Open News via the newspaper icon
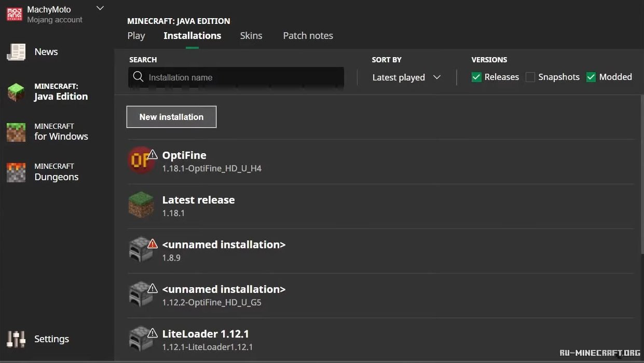644x363 pixels. [x=16, y=52]
